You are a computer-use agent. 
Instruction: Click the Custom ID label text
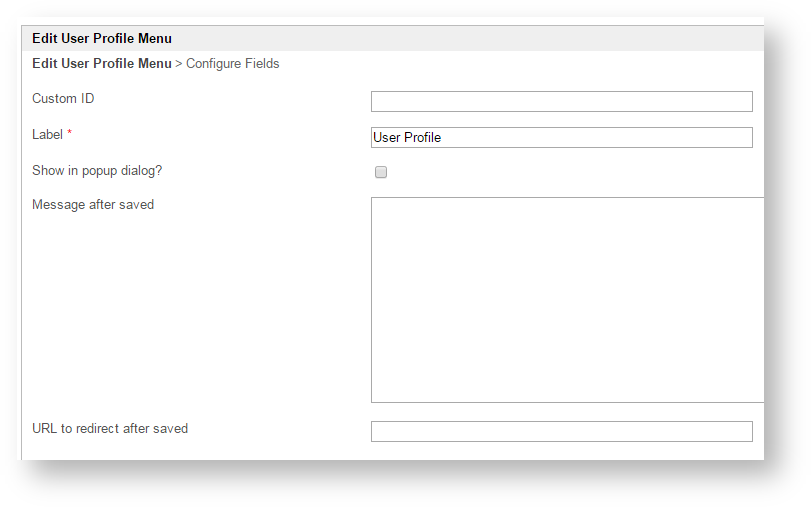coord(63,99)
